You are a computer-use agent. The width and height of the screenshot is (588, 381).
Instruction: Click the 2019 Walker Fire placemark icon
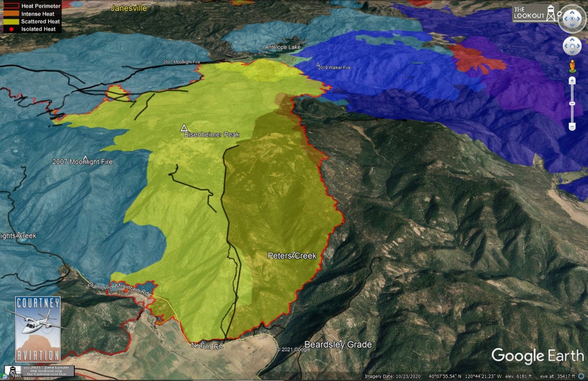(318, 64)
